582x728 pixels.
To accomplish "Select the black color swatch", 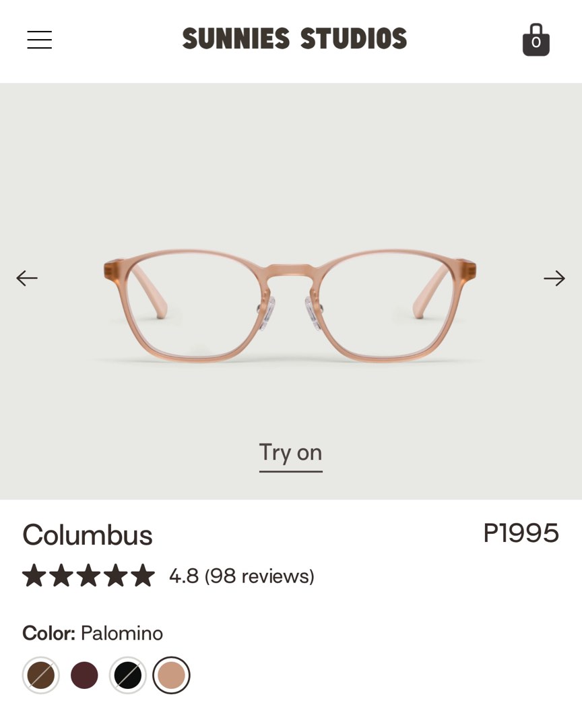I will pyautogui.click(x=128, y=675).
